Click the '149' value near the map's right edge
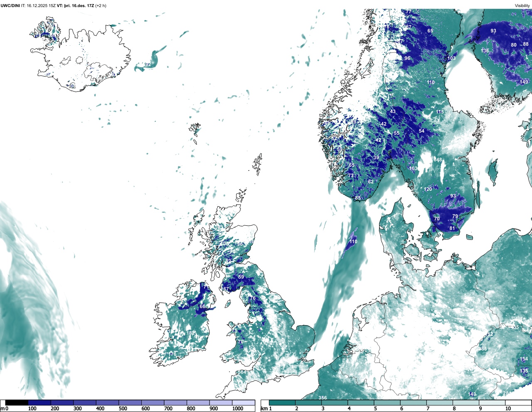Screen dimensions: 532x412 524,82
